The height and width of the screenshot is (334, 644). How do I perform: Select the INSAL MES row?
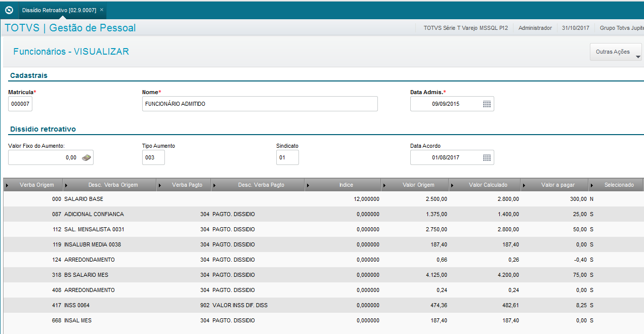(x=323, y=320)
